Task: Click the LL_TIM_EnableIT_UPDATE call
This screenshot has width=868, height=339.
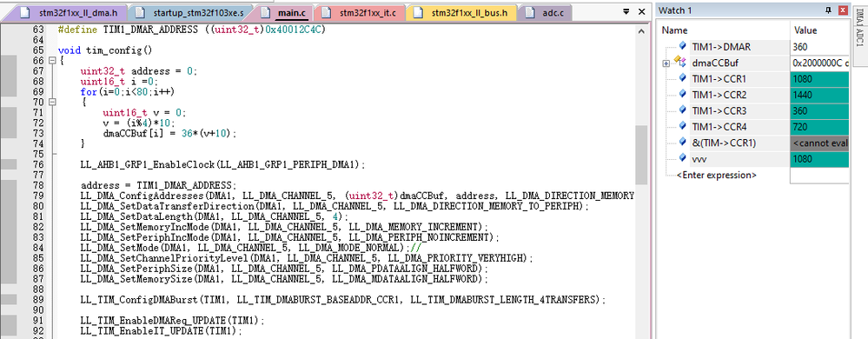Action: (x=161, y=330)
